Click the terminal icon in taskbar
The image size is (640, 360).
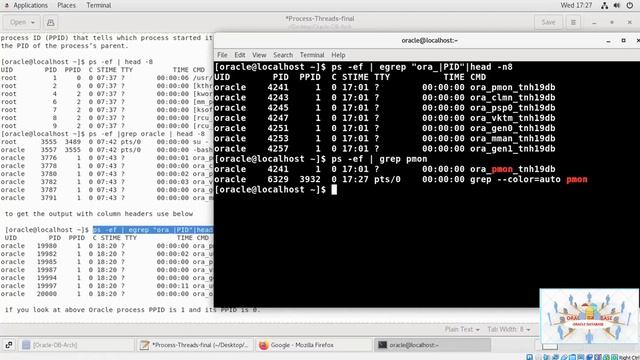(382, 345)
